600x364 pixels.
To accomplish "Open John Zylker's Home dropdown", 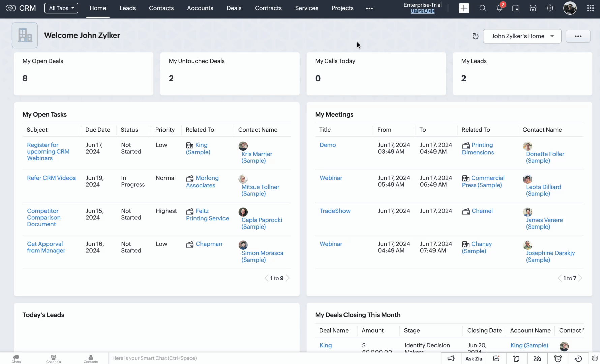I will click(522, 36).
